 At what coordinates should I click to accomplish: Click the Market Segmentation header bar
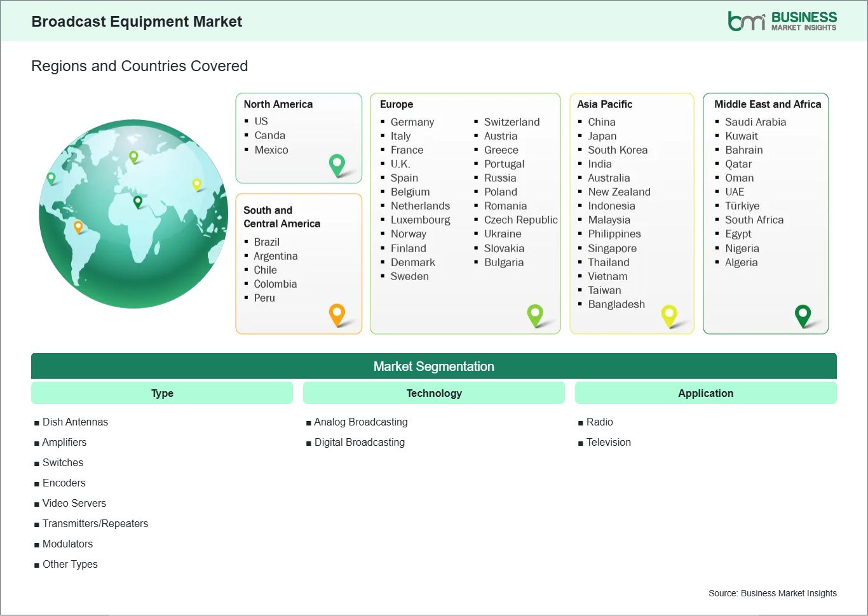[434, 366]
